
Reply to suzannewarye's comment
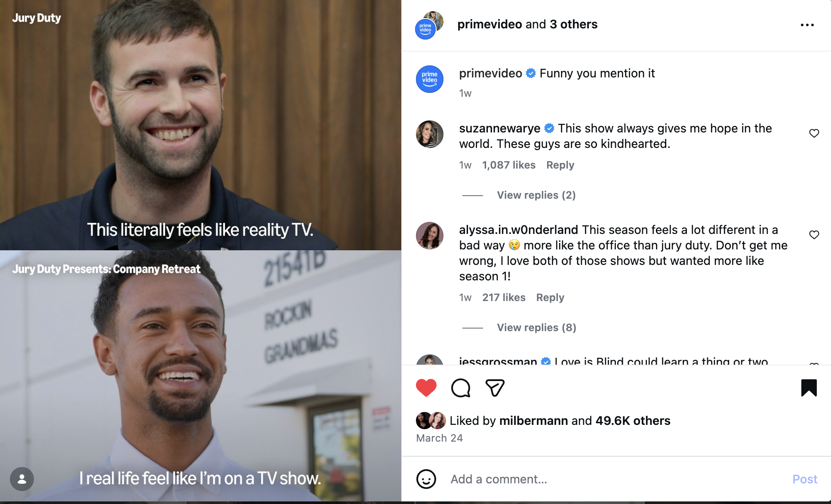pos(560,165)
